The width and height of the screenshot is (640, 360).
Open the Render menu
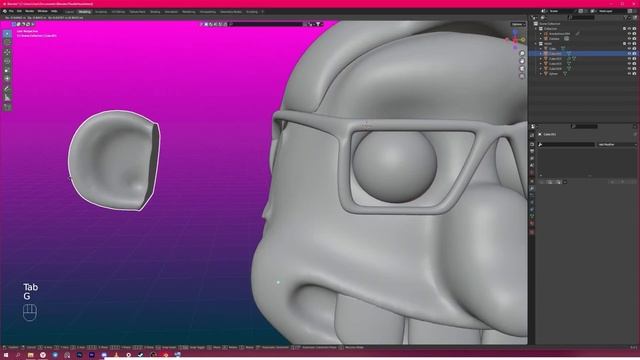coord(30,11)
